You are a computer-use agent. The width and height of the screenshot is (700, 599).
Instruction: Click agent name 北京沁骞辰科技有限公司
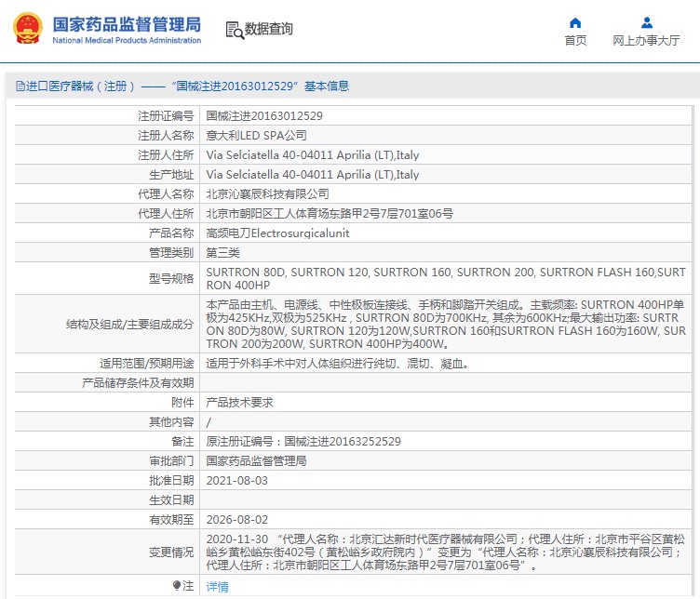[x=267, y=194]
